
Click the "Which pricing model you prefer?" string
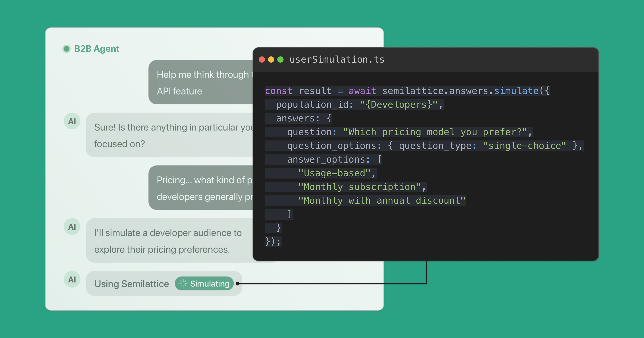[x=435, y=132]
